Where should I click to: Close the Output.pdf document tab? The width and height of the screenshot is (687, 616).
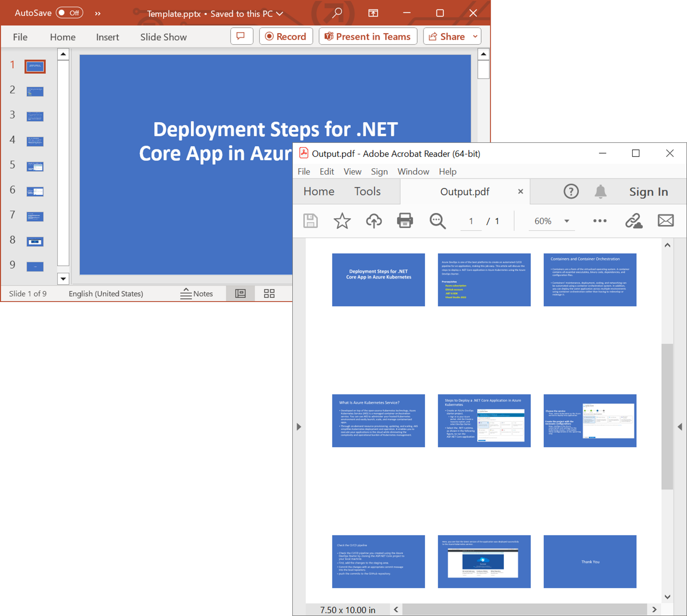(520, 191)
